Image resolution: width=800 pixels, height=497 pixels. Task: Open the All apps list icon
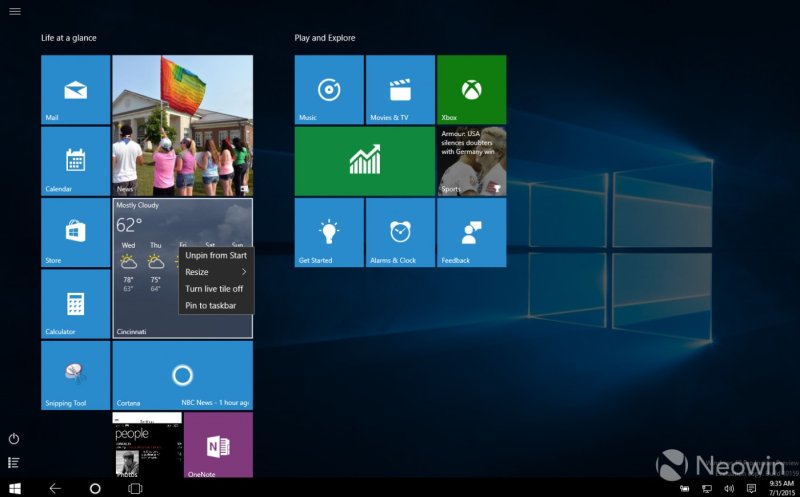pyautogui.click(x=14, y=463)
